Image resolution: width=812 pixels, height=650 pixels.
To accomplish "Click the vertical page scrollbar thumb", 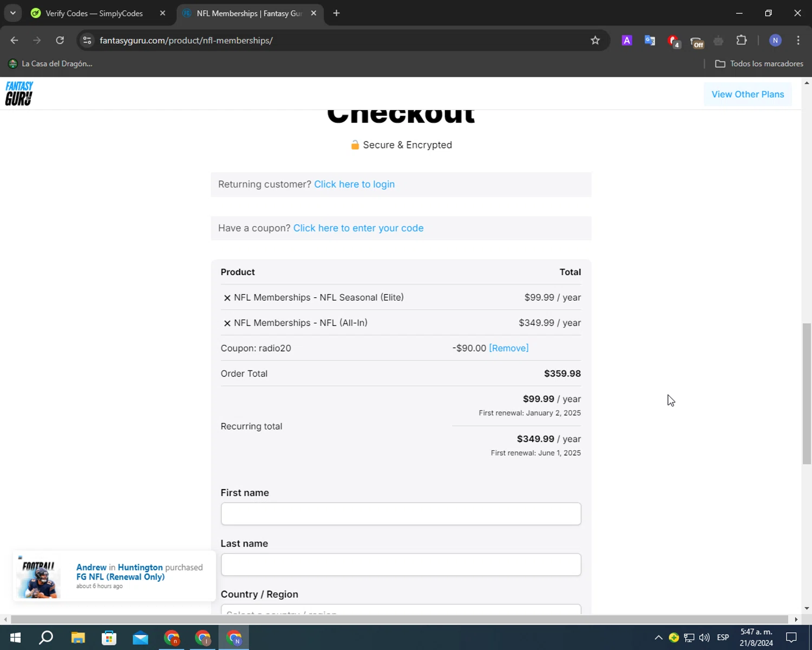I will (807, 393).
